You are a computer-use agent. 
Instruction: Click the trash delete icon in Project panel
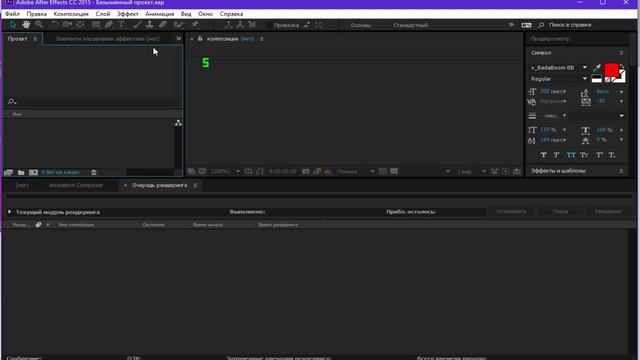click(x=93, y=172)
